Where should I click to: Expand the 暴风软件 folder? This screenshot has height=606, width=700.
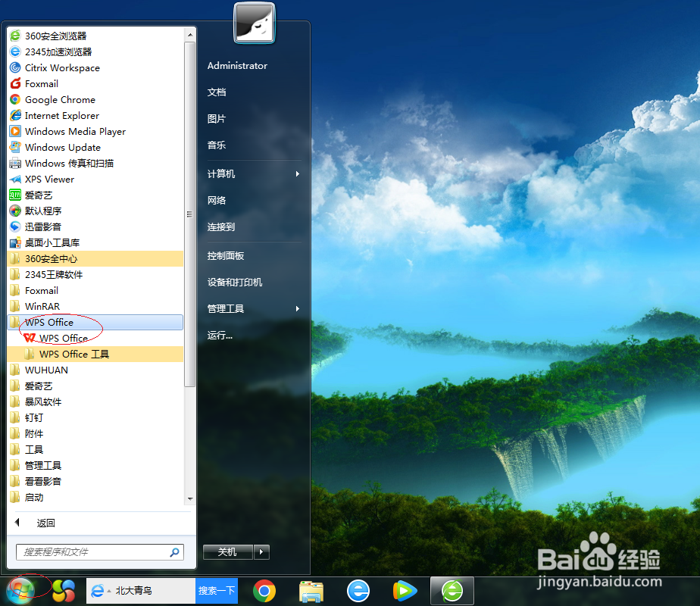[95, 402]
